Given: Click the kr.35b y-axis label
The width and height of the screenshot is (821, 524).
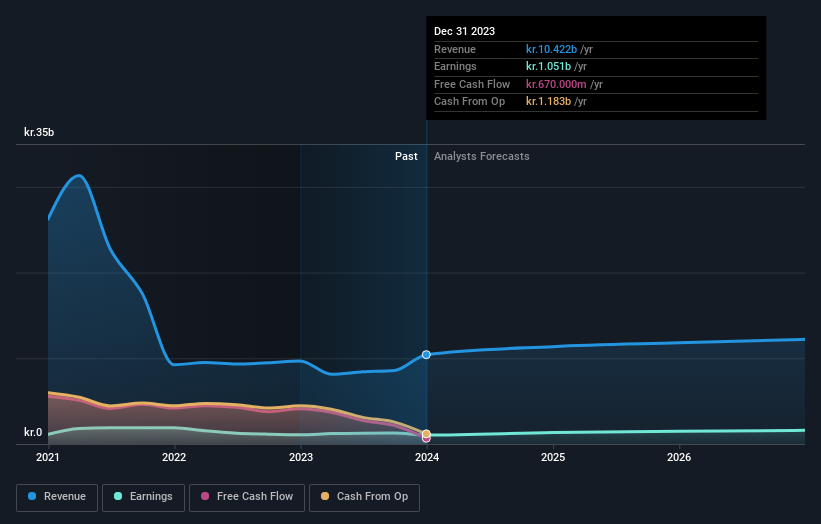Looking at the screenshot, I should pos(39,132).
